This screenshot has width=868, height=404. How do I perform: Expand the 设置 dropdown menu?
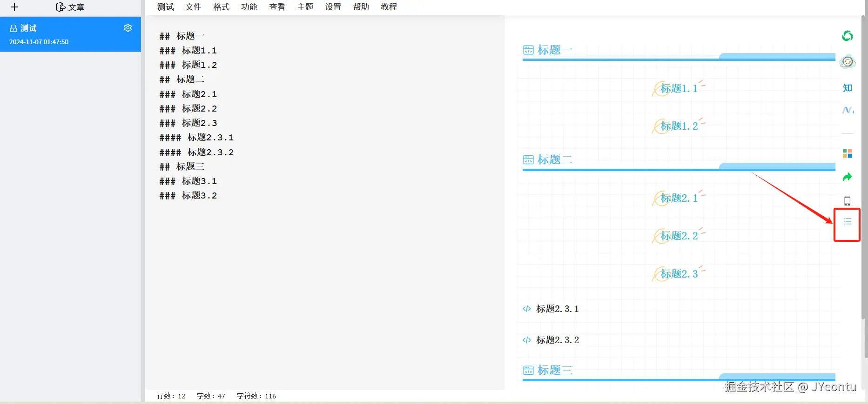333,7
